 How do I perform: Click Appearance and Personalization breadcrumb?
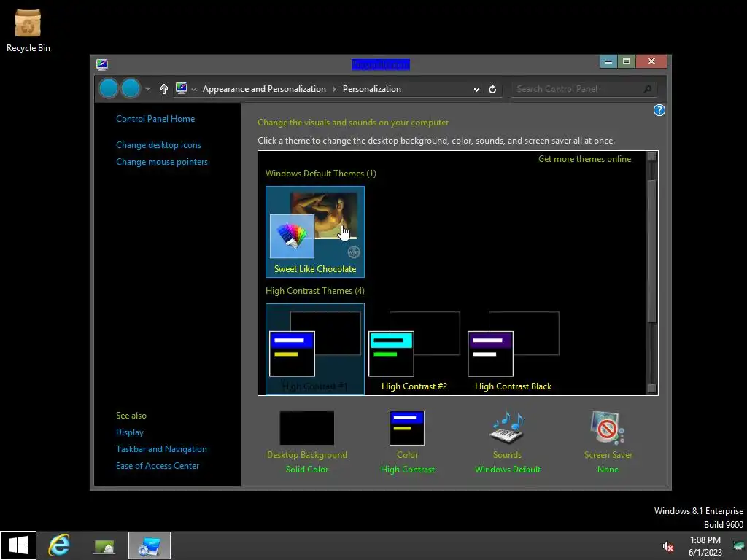[x=264, y=89]
